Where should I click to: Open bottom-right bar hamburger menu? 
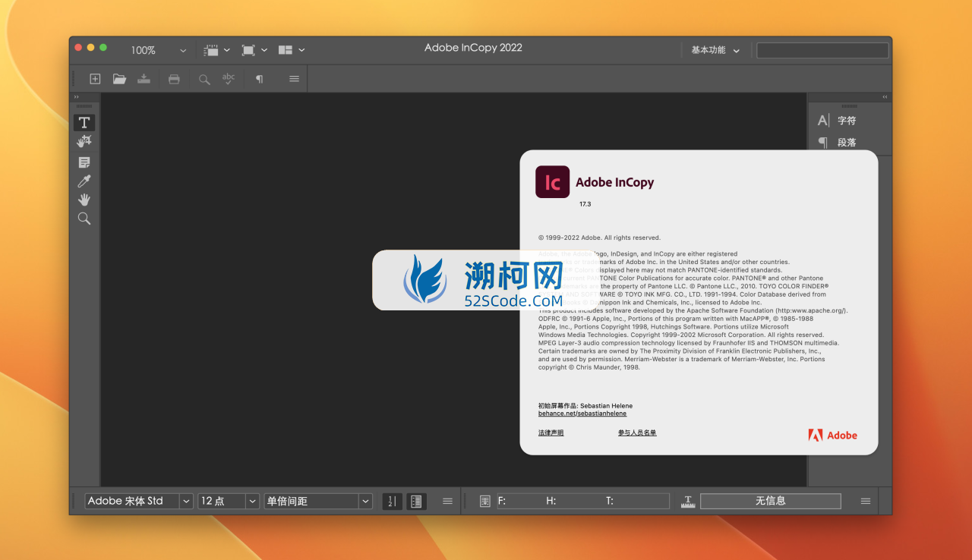(866, 501)
